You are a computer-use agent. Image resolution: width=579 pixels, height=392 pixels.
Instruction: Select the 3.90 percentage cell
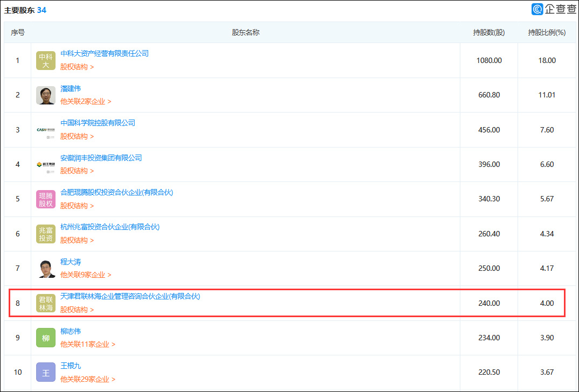point(547,338)
